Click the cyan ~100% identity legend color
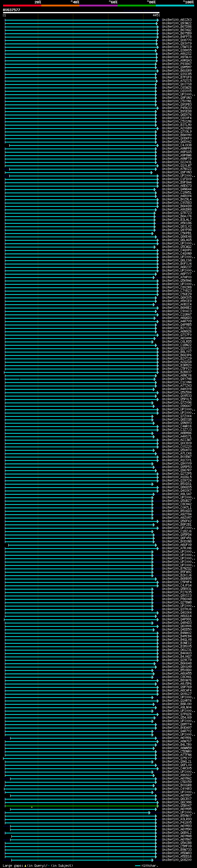This screenshot has height=868, width=197. coord(175,6)
